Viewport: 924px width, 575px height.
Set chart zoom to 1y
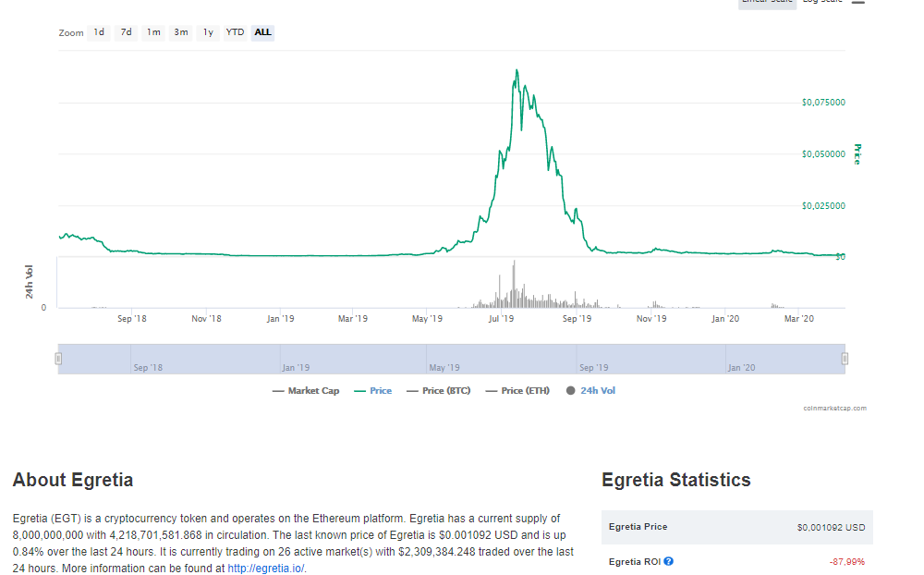tap(208, 32)
